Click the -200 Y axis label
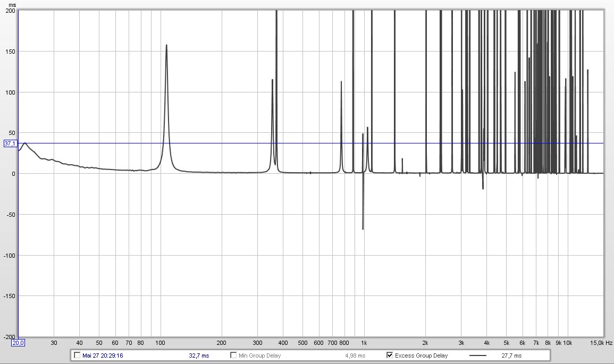 click(10, 336)
